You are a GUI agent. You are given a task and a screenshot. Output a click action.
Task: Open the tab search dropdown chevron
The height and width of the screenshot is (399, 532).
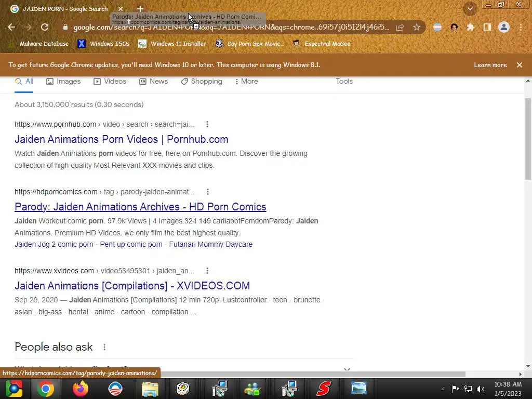pos(470,9)
